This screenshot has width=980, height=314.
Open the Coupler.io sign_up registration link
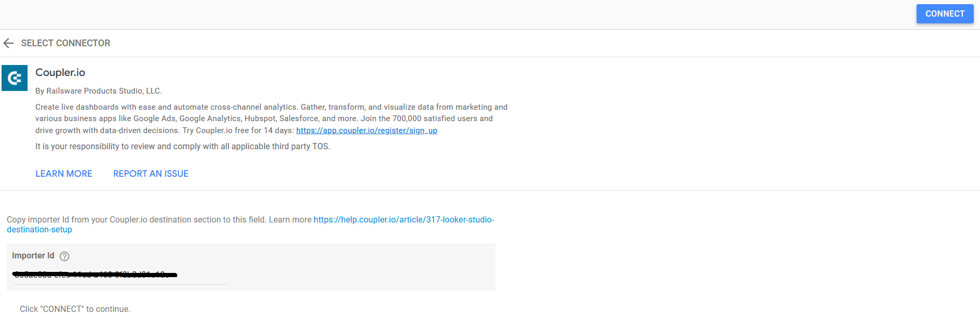pos(367,130)
